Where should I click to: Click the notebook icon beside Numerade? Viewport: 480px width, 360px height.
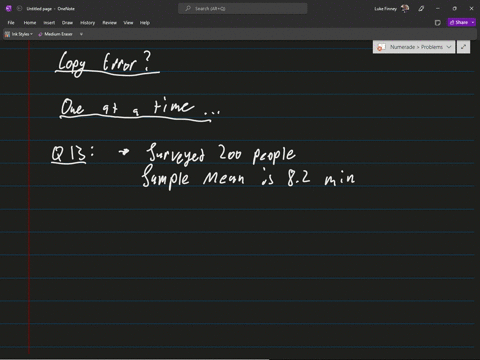pyautogui.click(x=381, y=47)
